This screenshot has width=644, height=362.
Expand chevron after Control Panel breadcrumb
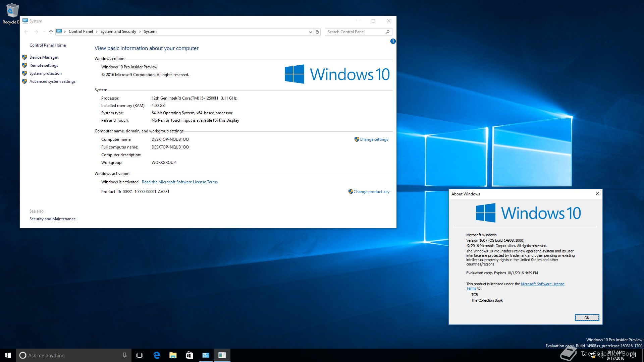(x=97, y=32)
